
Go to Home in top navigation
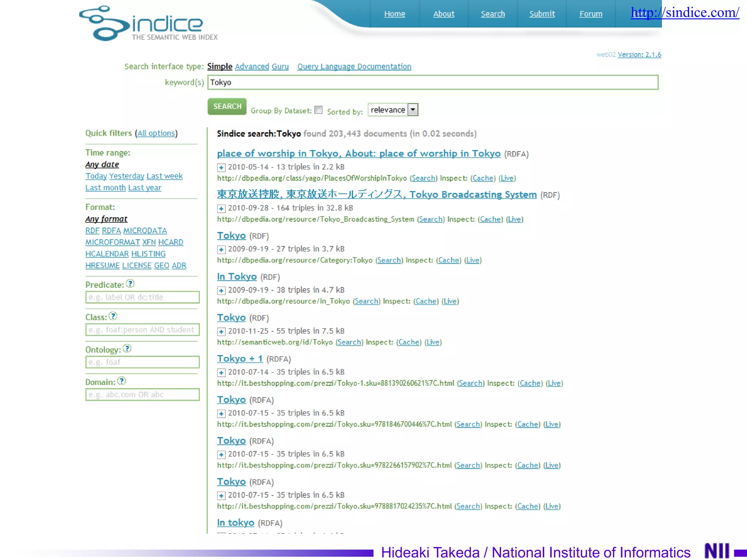point(395,14)
